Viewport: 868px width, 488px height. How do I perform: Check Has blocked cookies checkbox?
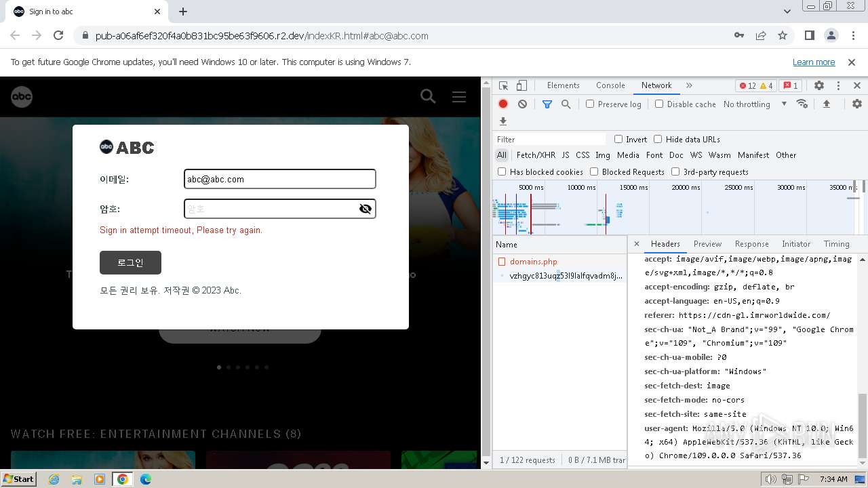click(x=502, y=172)
